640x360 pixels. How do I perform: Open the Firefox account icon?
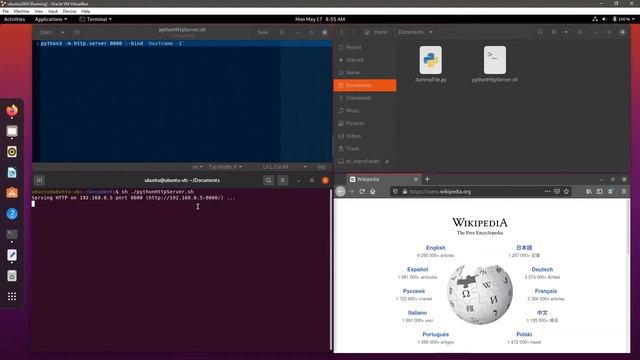pos(611,191)
